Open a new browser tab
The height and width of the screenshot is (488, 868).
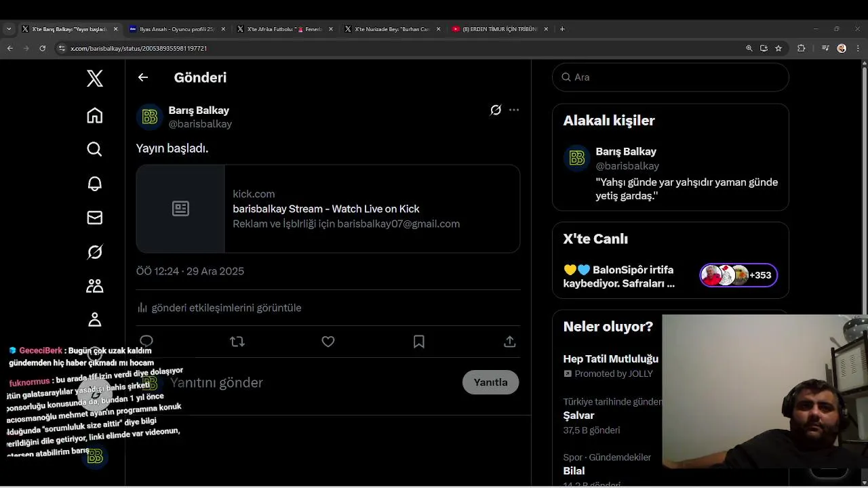click(562, 29)
